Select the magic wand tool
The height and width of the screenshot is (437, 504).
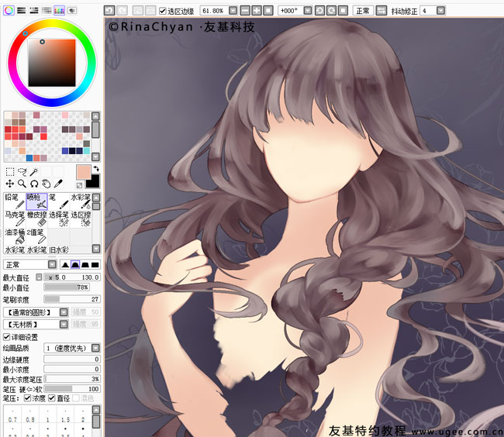[34, 172]
